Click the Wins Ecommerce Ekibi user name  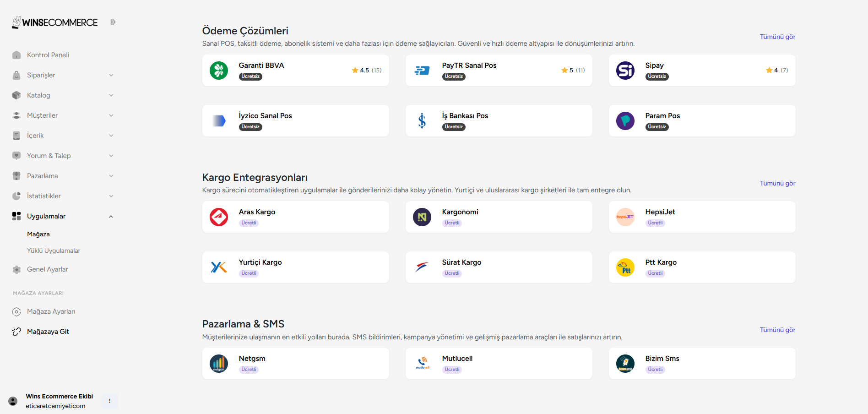tap(60, 396)
